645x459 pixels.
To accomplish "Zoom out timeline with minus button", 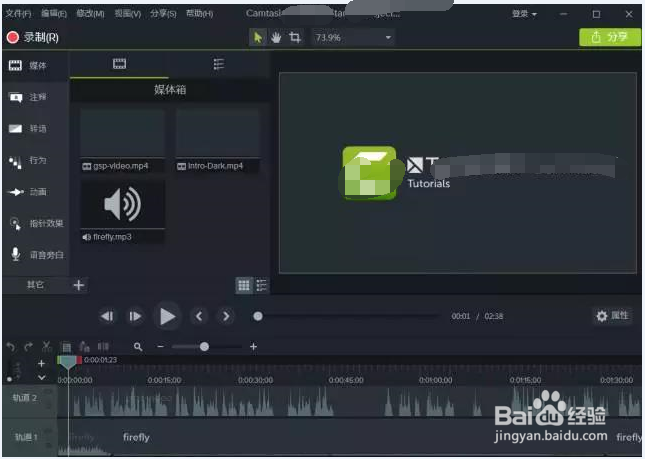I will (160, 347).
